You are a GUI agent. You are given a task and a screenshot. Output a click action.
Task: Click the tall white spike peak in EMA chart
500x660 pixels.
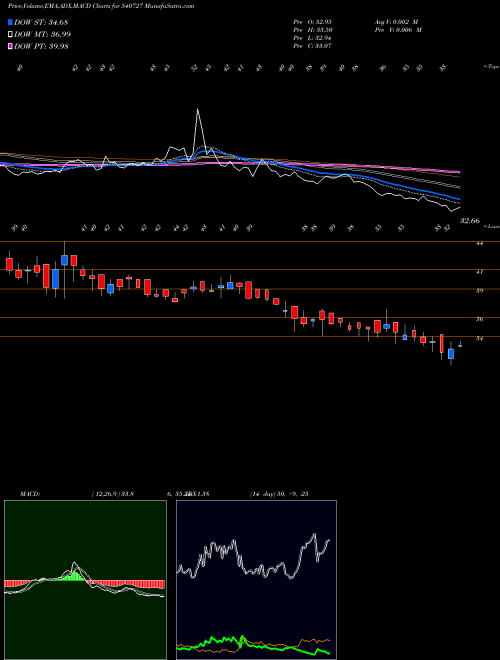click(197, 110)
